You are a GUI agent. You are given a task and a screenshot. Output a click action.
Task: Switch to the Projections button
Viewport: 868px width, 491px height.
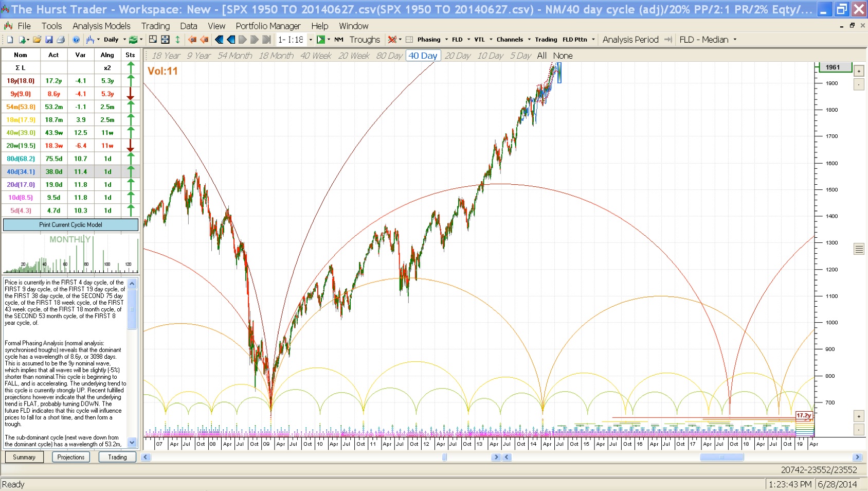(71, 457)
